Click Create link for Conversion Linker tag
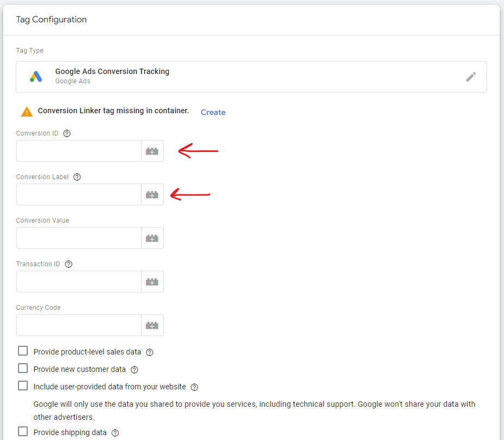The image size is (504, 440). click(x=213, y=112)
